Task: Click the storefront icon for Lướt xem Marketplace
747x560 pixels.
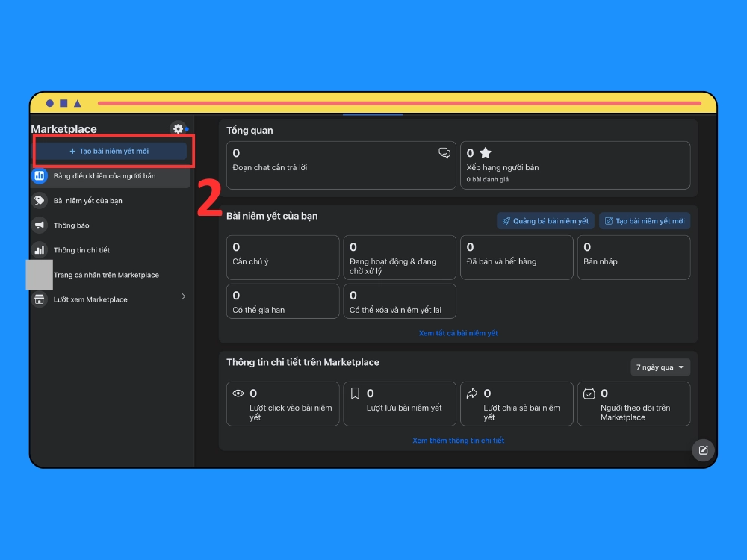Action: [40, 299]
